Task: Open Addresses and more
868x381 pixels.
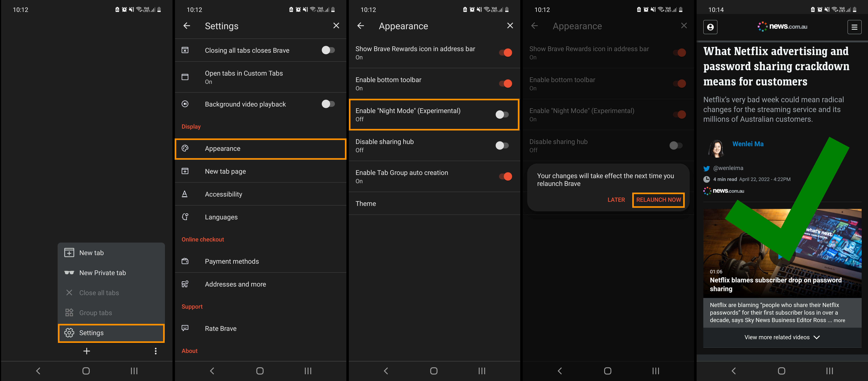Action: pos(261,284)
